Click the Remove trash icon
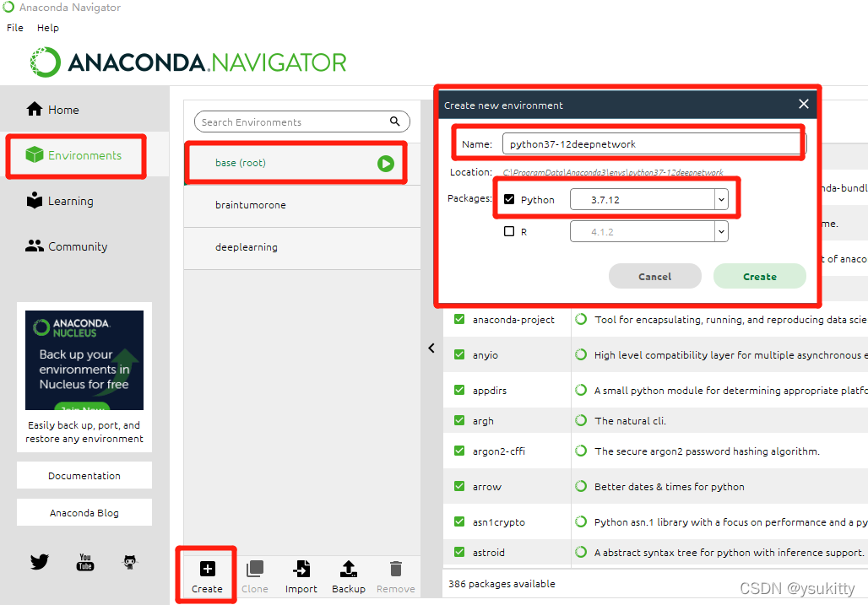 point(396,569)
